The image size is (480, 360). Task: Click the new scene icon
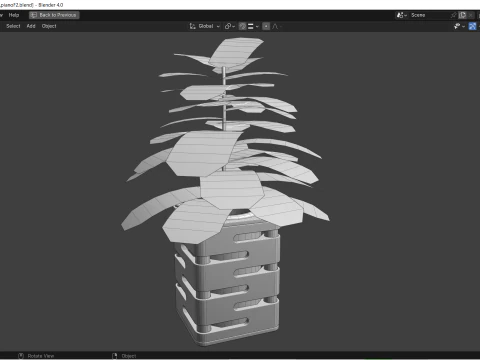[x=463, y=15]
